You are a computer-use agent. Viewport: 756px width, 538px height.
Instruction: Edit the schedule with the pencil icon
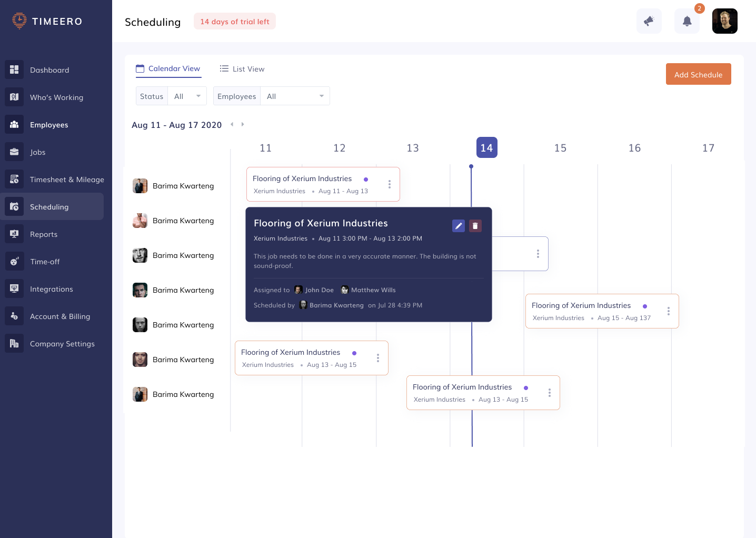458,225
